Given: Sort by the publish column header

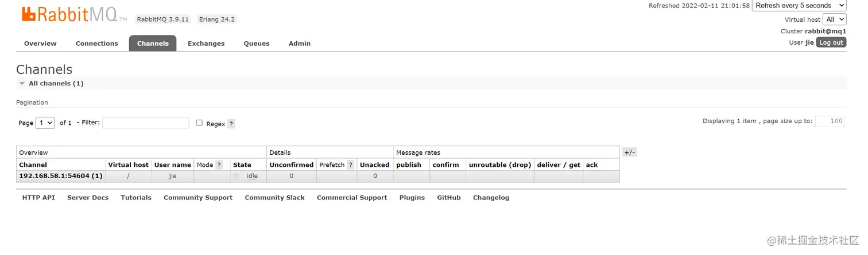Looking at the screenshot, I should click(x=409, y=165).
